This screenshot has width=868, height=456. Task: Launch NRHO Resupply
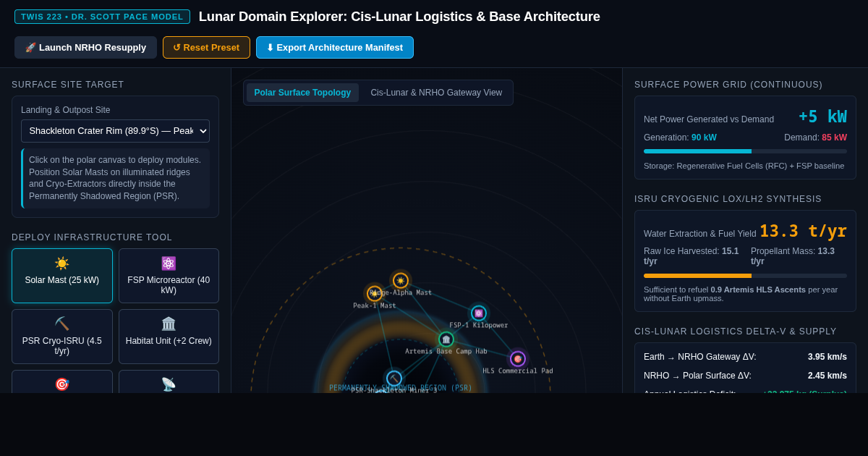(85, 47)
